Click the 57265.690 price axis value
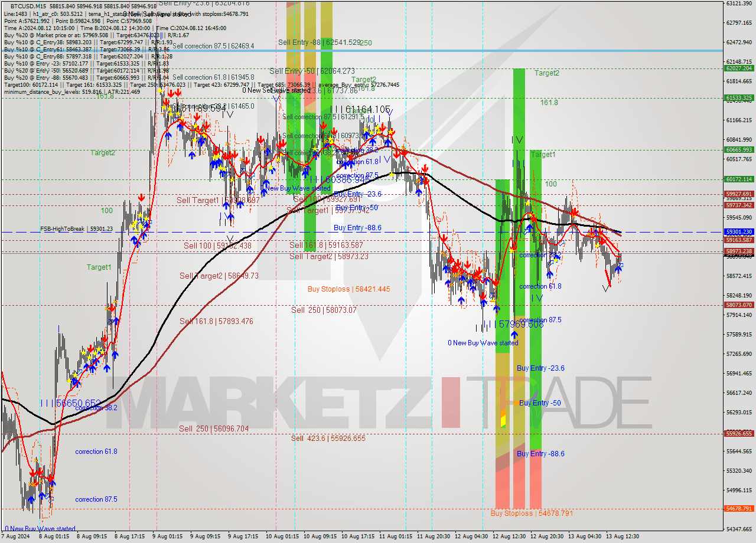Screen dimensions: 756x543 click(739, 354)
